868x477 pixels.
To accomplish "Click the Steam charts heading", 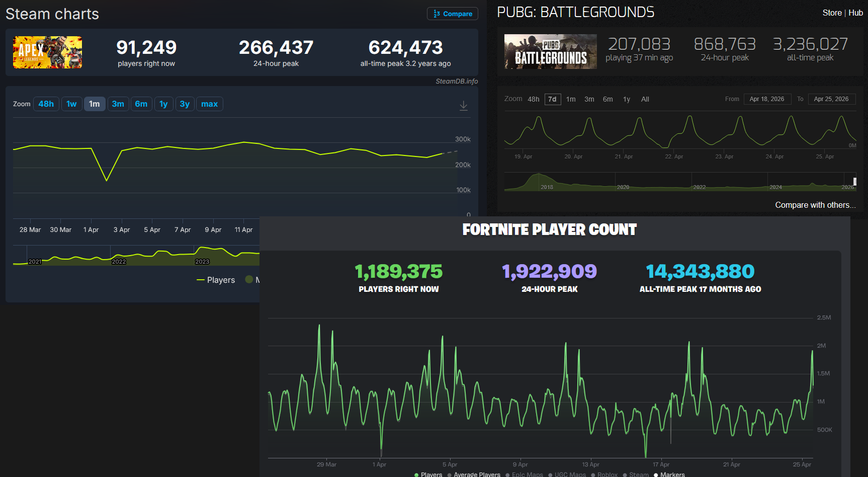I will (52, 14).
